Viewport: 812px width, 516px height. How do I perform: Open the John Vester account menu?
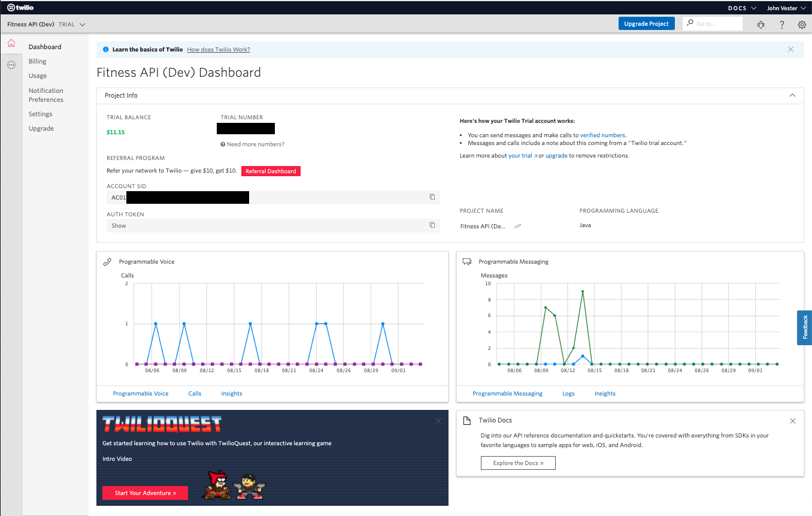click(786, 8)
